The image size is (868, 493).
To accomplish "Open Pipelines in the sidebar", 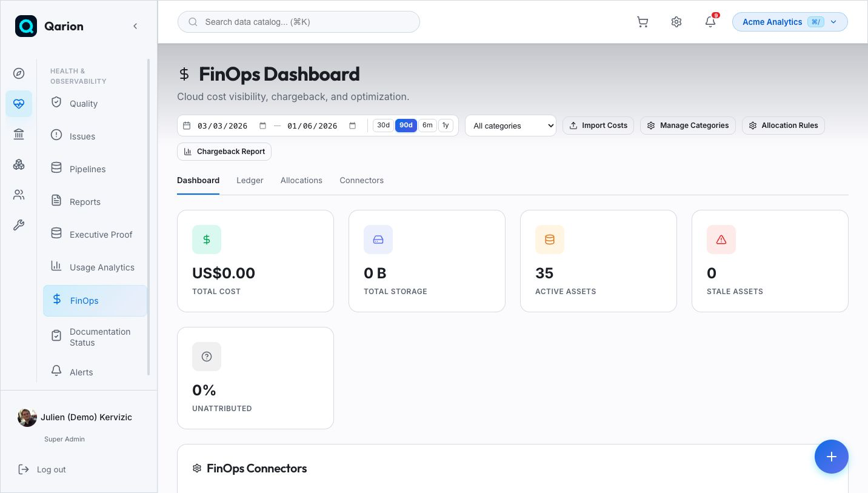I will tap(95, 169).
